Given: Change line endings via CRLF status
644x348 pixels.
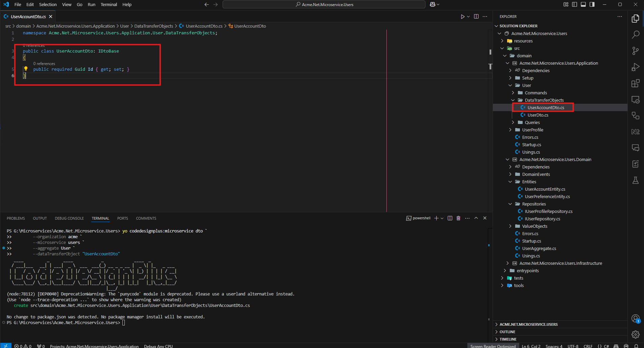Looking at the screenshot, I should [588, 346].
